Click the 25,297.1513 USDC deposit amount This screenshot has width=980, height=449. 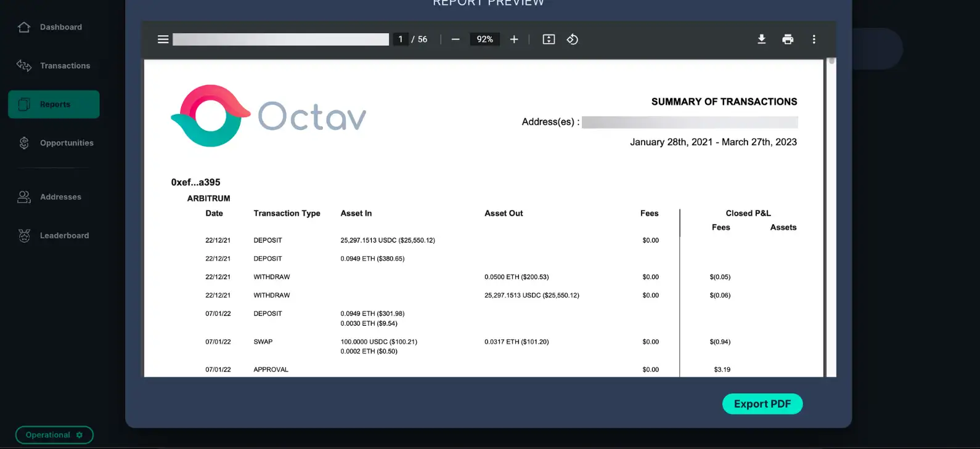[388, 240]
